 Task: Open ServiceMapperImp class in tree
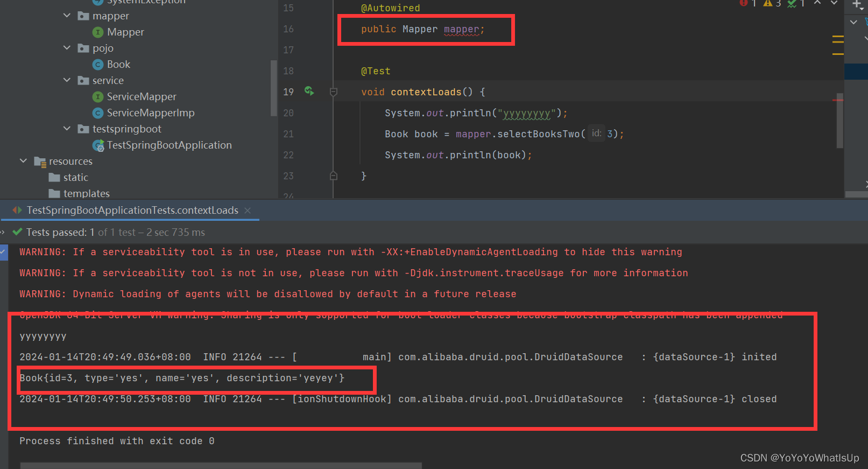(151, 113)
